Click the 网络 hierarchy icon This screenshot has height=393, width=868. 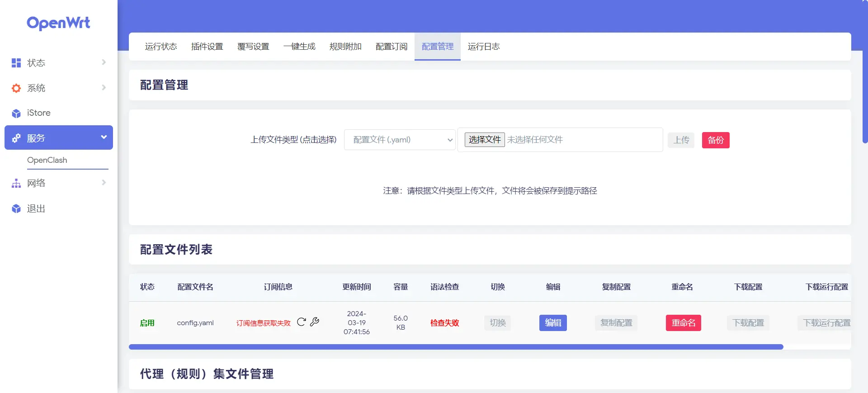pyautogui.click(x=16, y=183)
